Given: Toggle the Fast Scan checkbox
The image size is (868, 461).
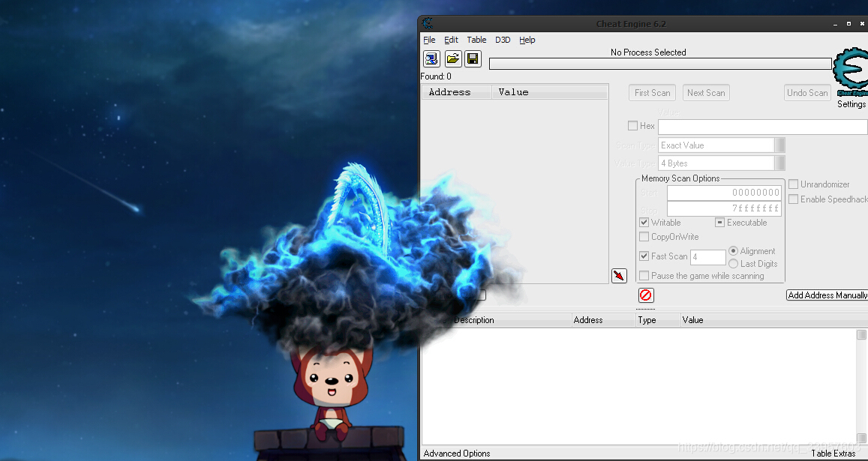Looking at the screenshot, I should (644, 256).
